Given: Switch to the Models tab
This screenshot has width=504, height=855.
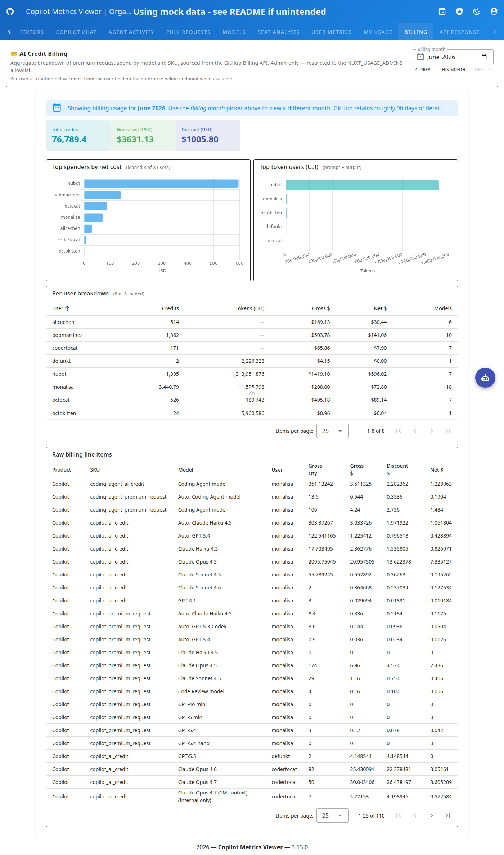Looking at the screenshot, I should [x=234, y=32].
